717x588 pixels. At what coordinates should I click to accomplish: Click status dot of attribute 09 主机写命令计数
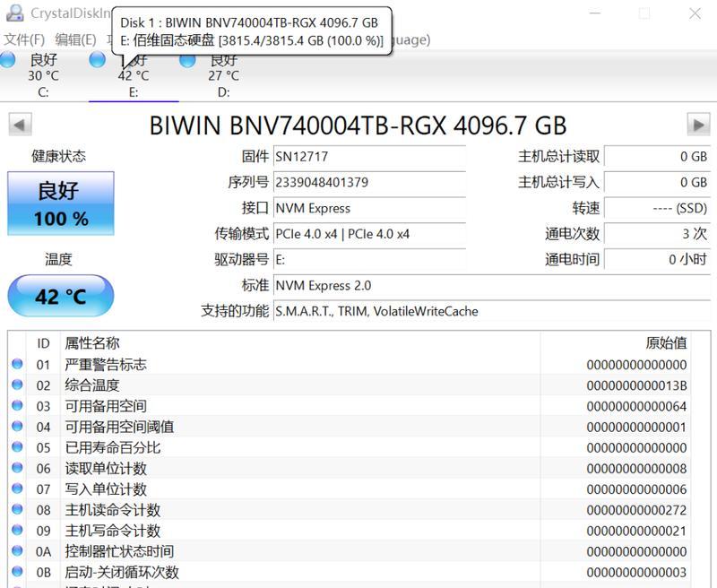click(17, 530)
